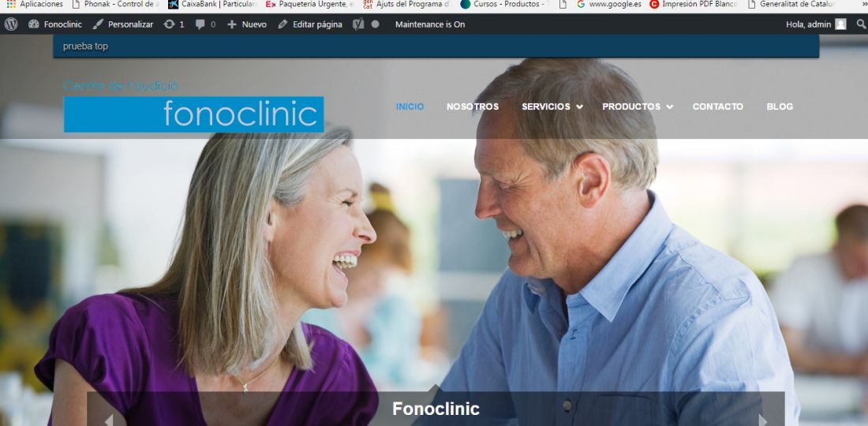The height and width of the screenshot is (426, 868).
Task: Expand the SERVICIOS dropdown chevron
Action: (580, 106)
